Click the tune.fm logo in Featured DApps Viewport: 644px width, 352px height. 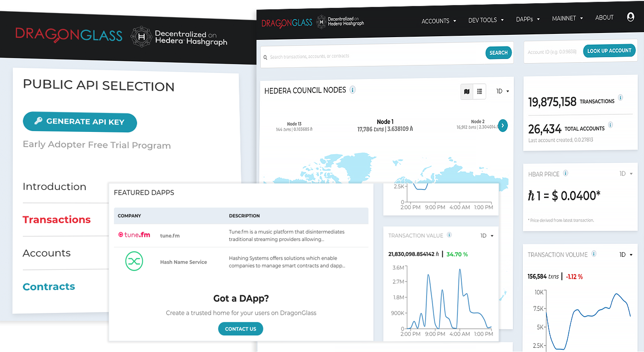[134, 235]
